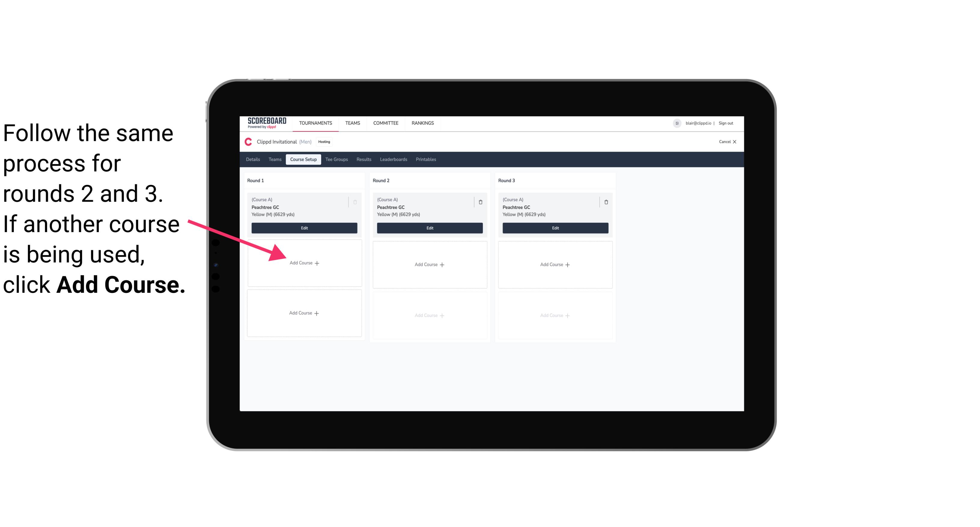Click Add Course for Round 1
This screenshot has height=527, width=980.
point(305,264)
